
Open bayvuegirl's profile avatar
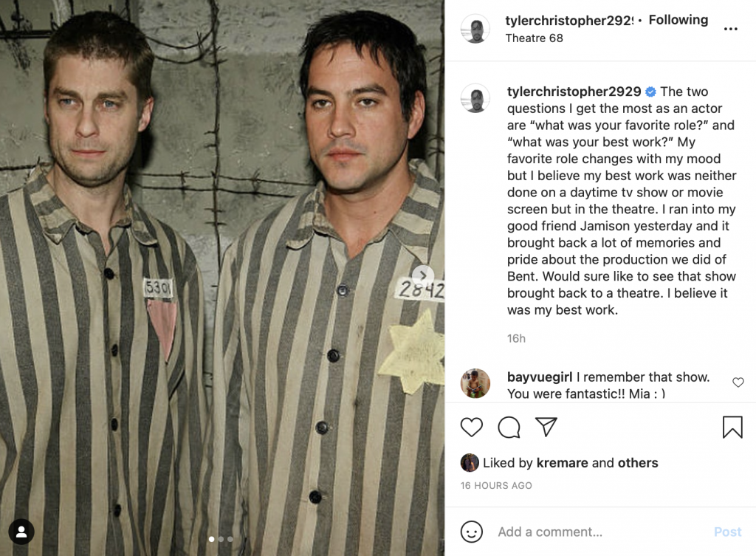pos(476,384)
